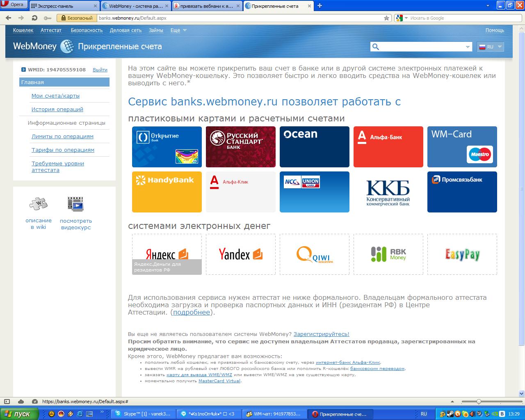
Task: Click the Выйти logout link
Action: pos(100,70)
